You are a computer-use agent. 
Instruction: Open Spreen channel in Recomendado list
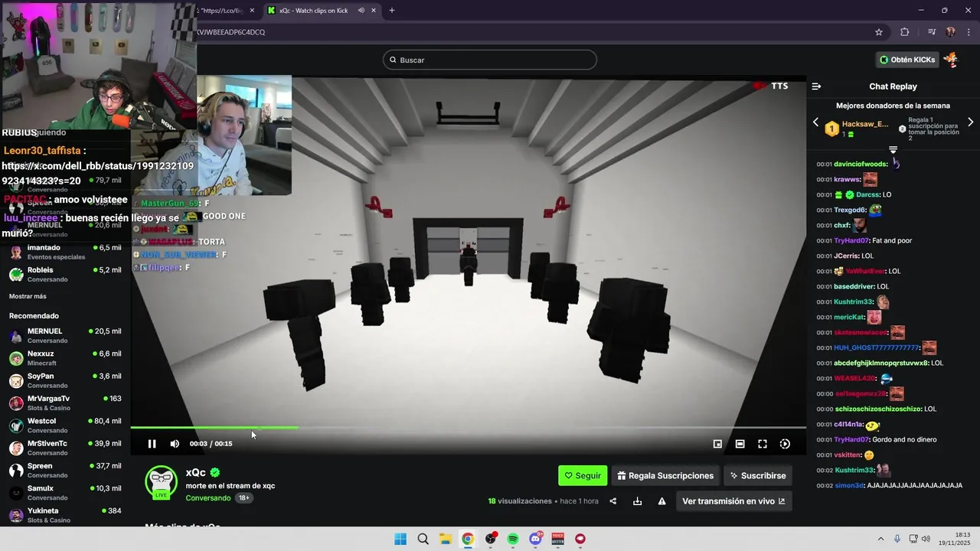point(65,470)
